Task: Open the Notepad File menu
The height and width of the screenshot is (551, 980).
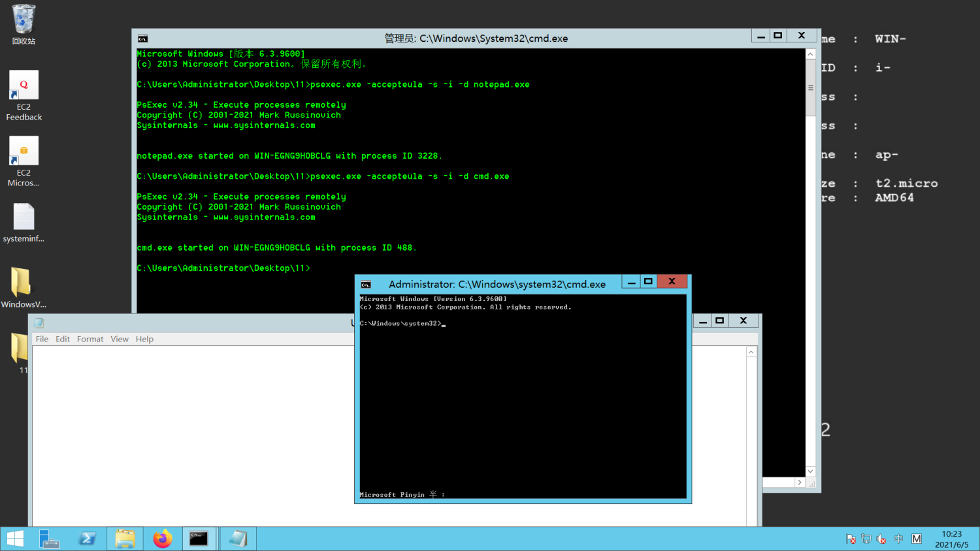Action: pyautogui.click(x=42, y=339)
